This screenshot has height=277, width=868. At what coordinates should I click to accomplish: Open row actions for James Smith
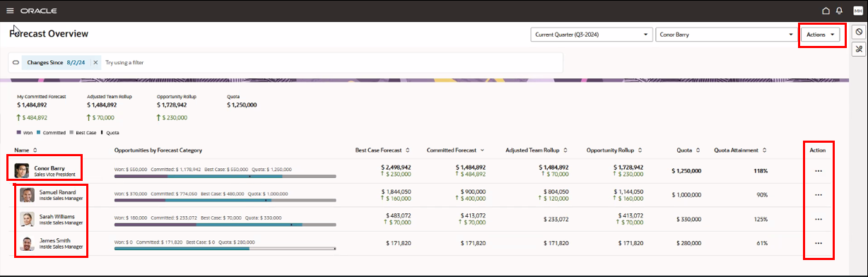point(819,243)
